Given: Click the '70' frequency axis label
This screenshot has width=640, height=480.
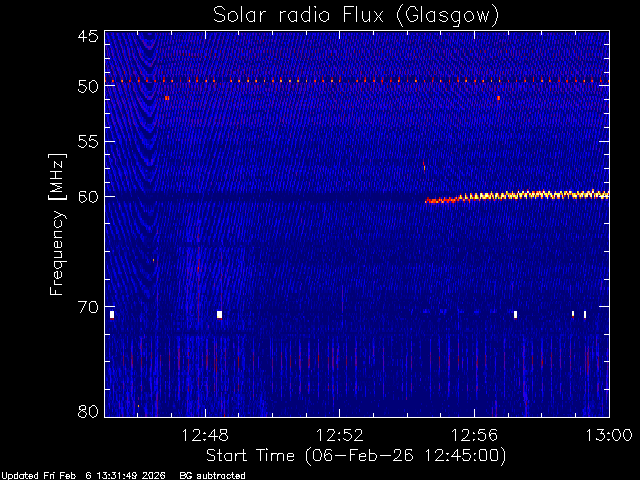Looking at the screenshot, I should tap(88, 307).
